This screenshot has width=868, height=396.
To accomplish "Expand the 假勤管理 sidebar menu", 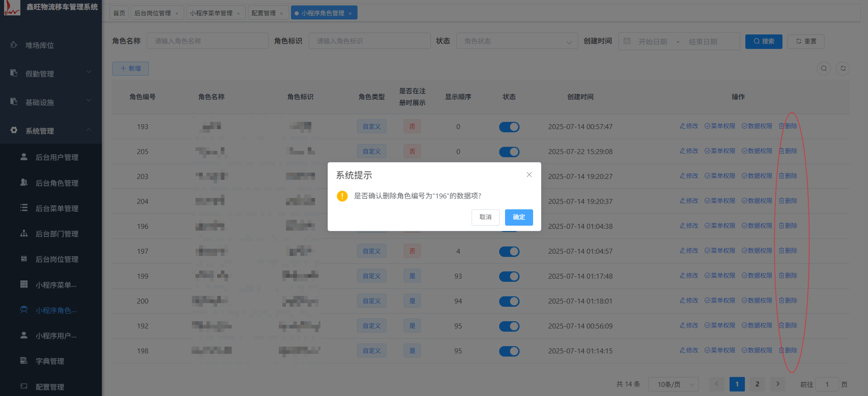I will coord(51,73).
